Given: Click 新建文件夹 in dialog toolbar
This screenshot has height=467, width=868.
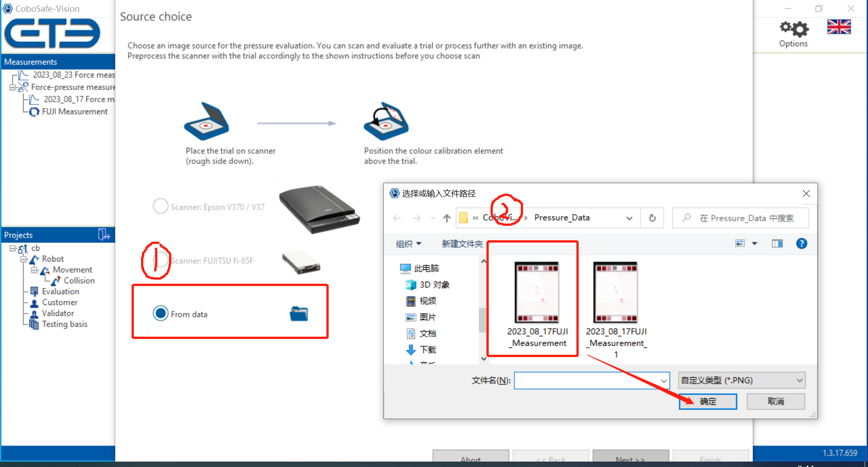Looking at the screenshot, I should coord(462,244).
